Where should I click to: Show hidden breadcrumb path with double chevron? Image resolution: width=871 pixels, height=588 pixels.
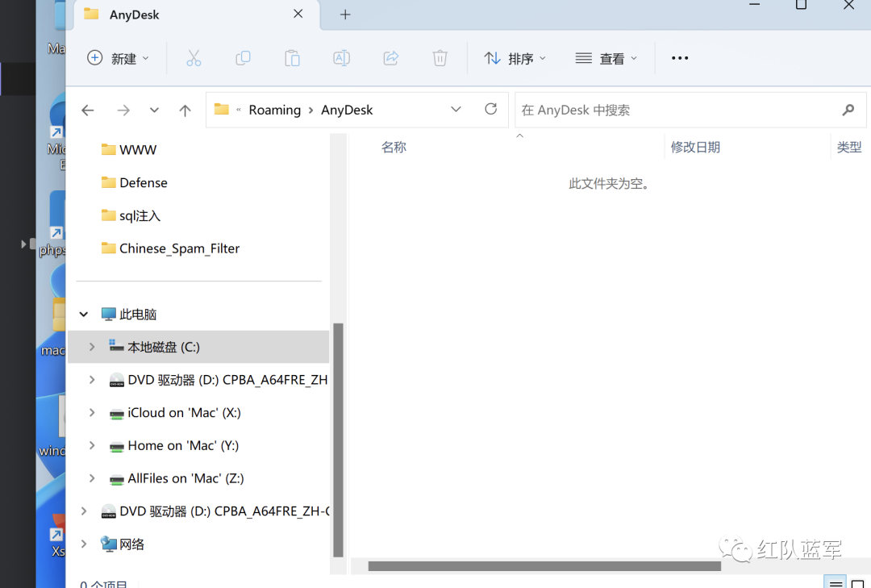point(238,110)
